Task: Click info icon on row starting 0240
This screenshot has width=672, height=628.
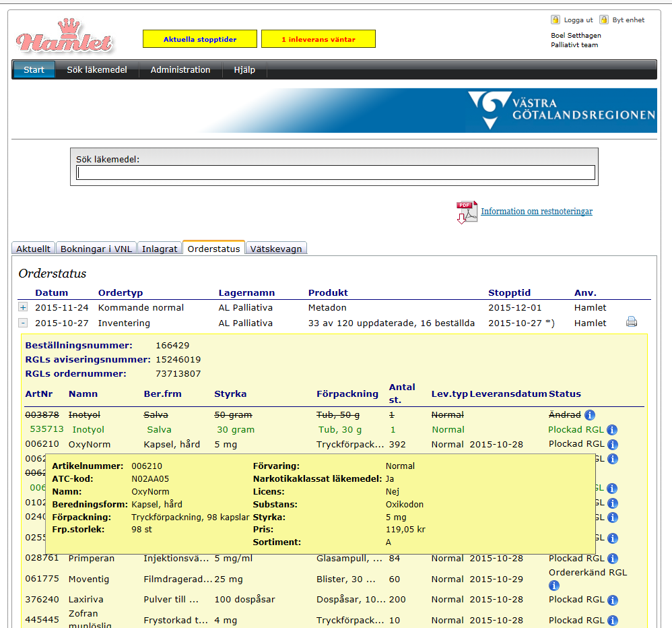Action: pos(613,517)
